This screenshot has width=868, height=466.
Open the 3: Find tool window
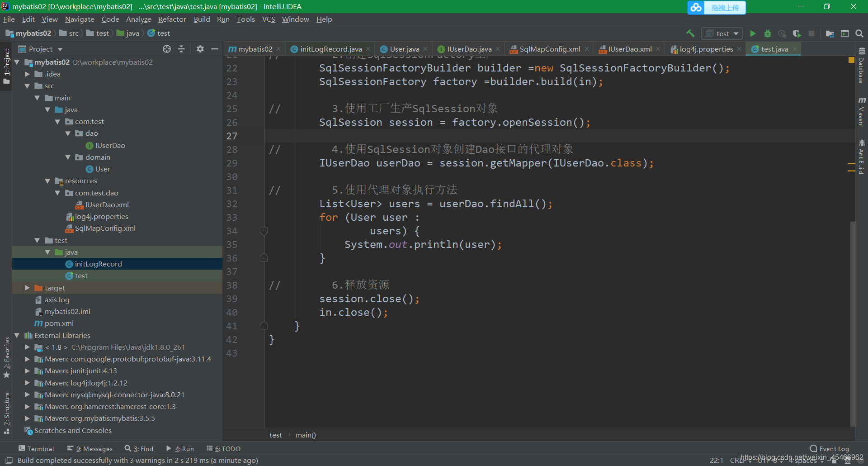[x=139, y=448]
